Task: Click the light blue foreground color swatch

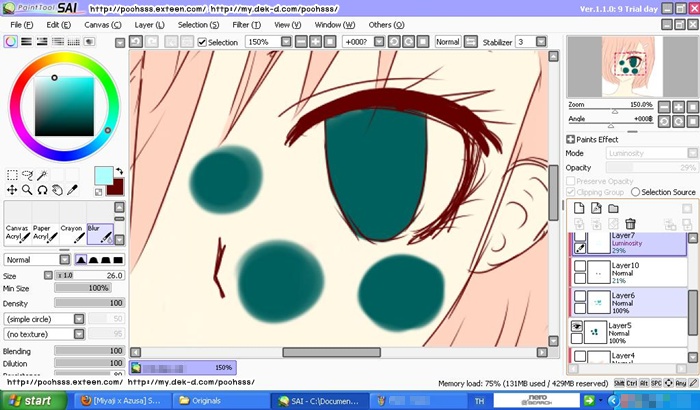Action: click(x=103, y=175)
